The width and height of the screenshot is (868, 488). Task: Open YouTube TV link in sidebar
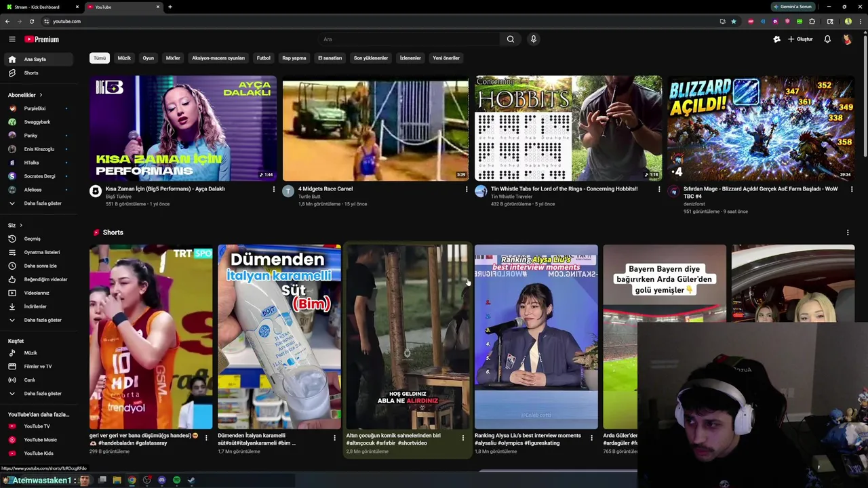[x=38, y=426]
